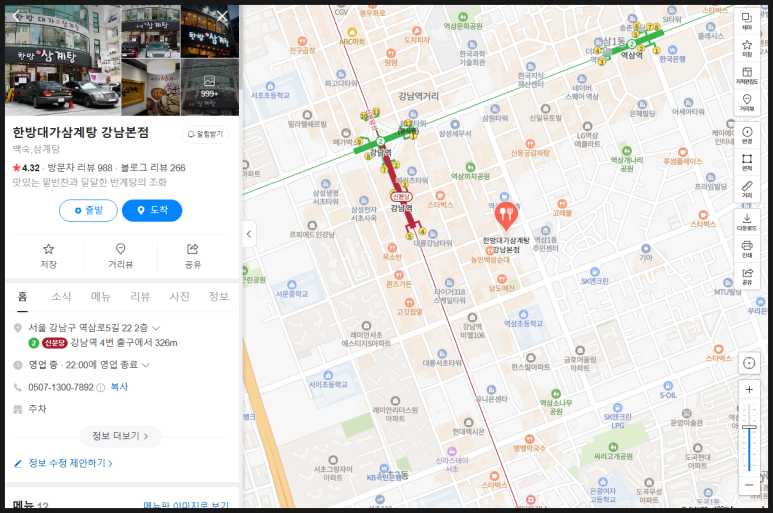Switch to the 리뷰 tab

[140, 297]
